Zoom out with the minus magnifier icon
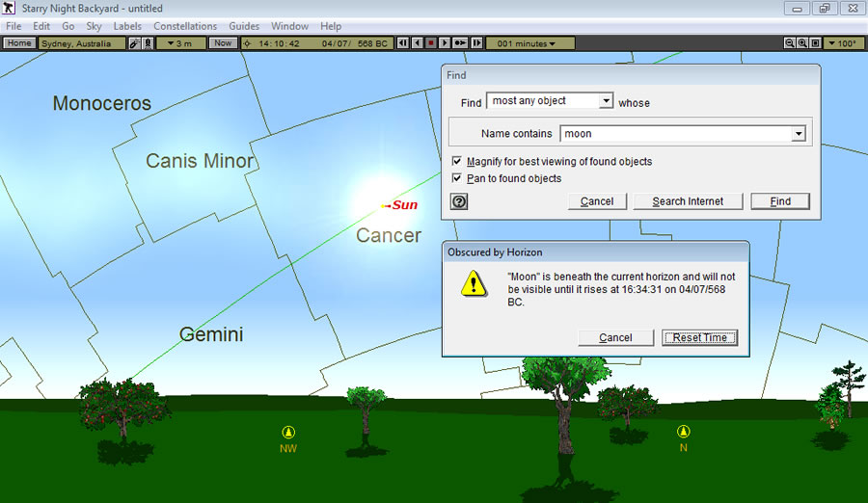The height and width of the screenshot is (503, 868). point(789,43)
